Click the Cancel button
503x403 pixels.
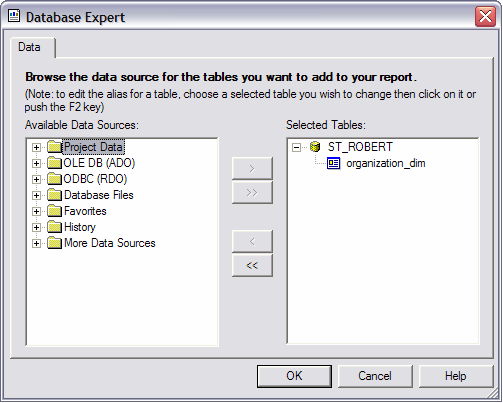[375, 376]
